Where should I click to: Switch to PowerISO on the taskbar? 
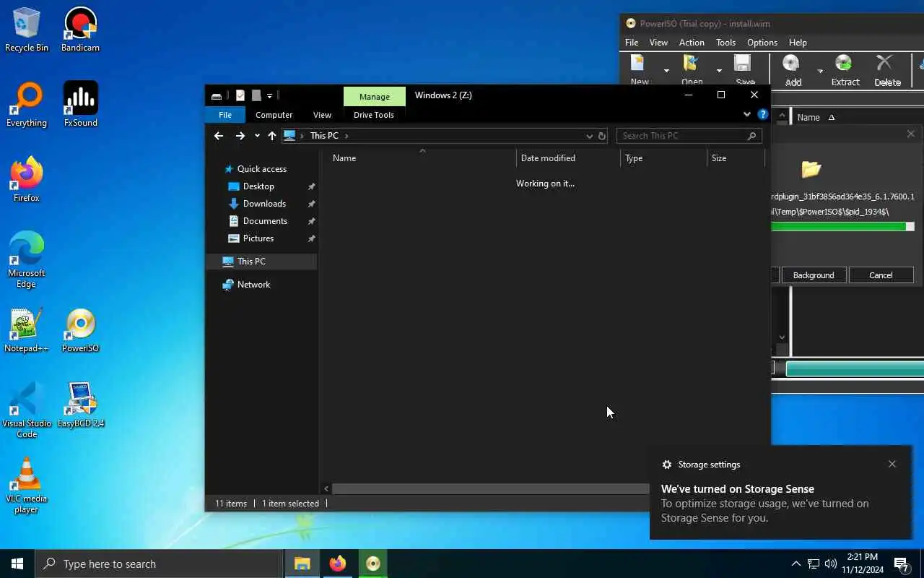pyautogui.click(x=372, y=564)
